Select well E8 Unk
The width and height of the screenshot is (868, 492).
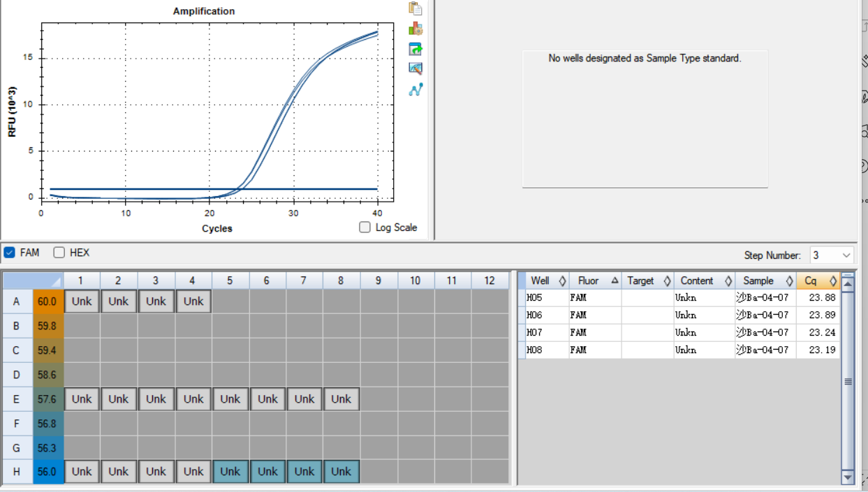(341, 399)
